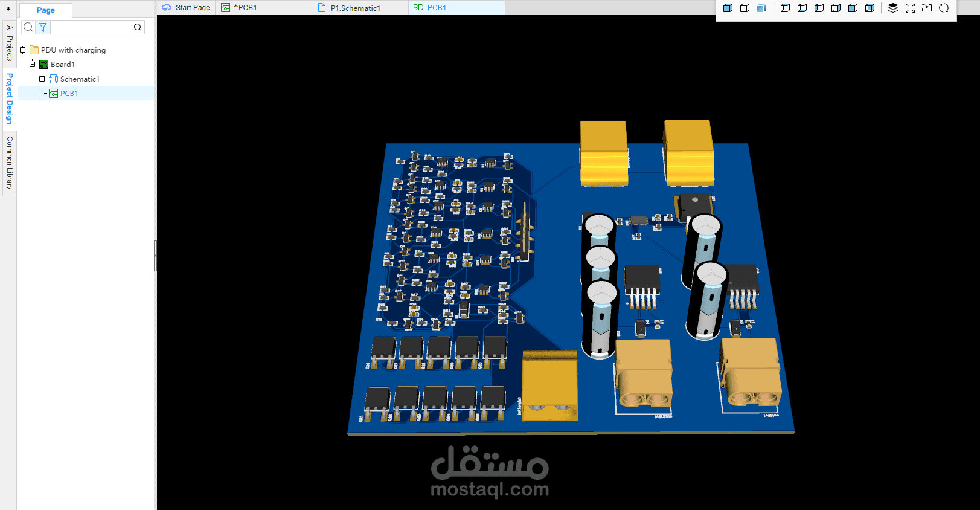Click the search icon inside search field
The height and width of the screenshot is (510, 980).
(138, 27)
